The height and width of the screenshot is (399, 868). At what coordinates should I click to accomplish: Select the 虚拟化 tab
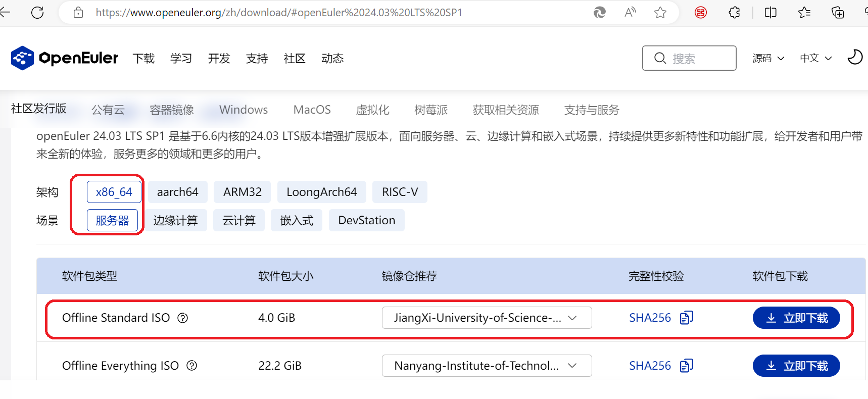click(x=372, y=110)
